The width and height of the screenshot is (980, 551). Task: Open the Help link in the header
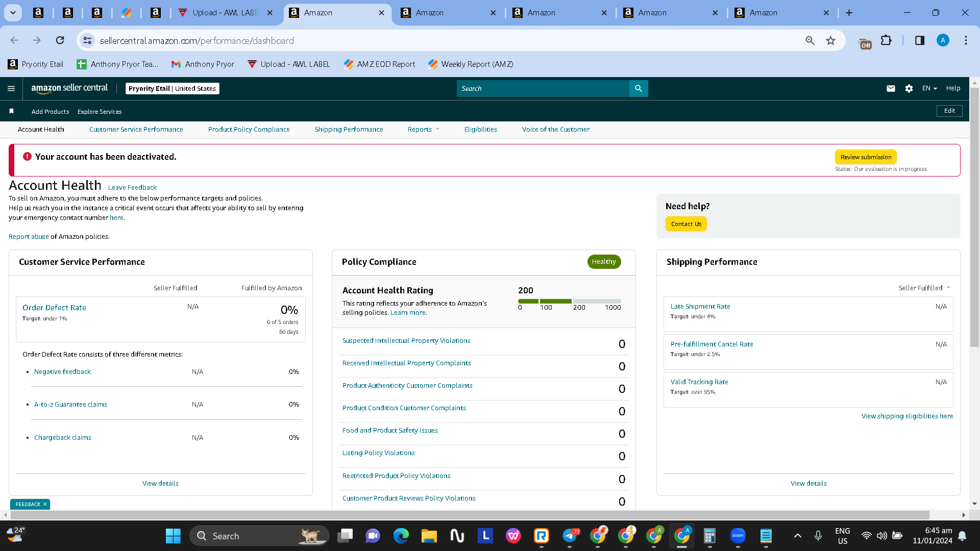pyautogui.click(x=953, y=88)
